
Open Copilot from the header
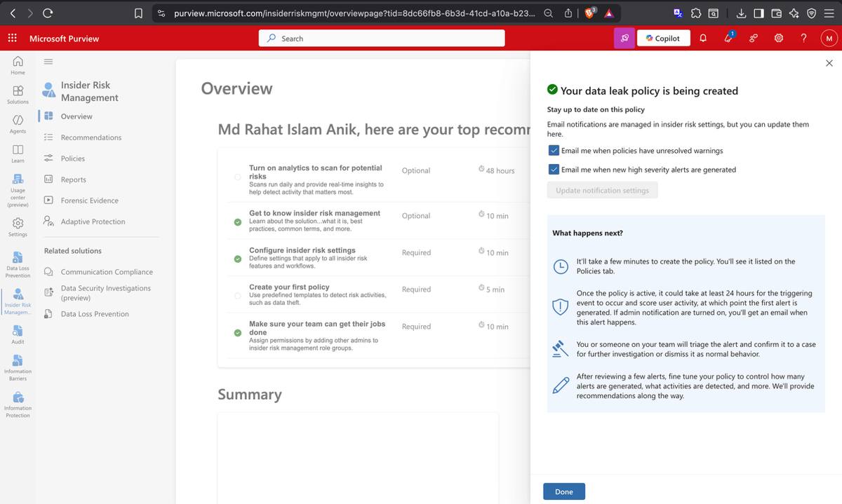click(662, 38)
